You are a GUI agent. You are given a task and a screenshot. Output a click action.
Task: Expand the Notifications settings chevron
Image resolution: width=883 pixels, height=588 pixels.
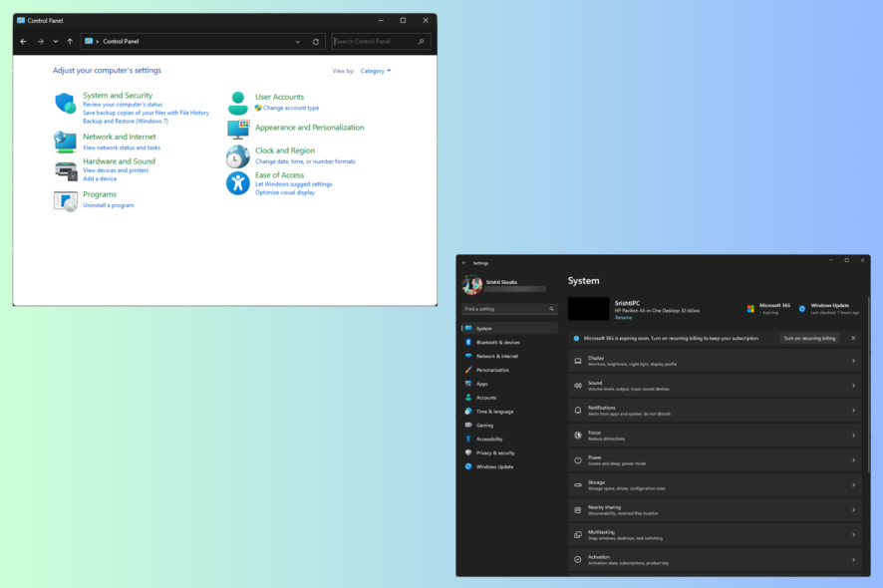(854, 411)
